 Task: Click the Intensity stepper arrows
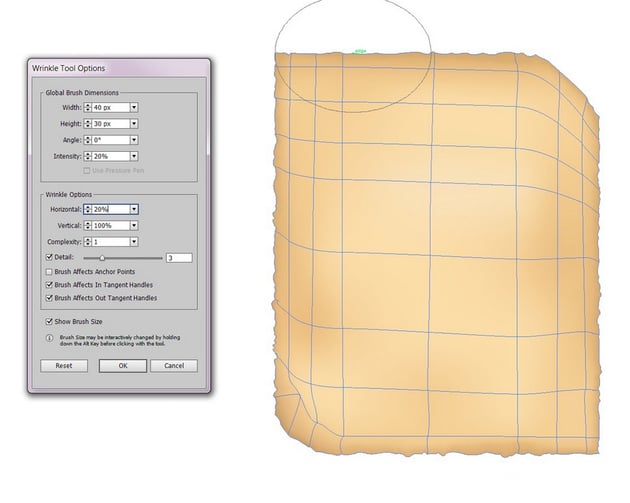tap(88, 156)
